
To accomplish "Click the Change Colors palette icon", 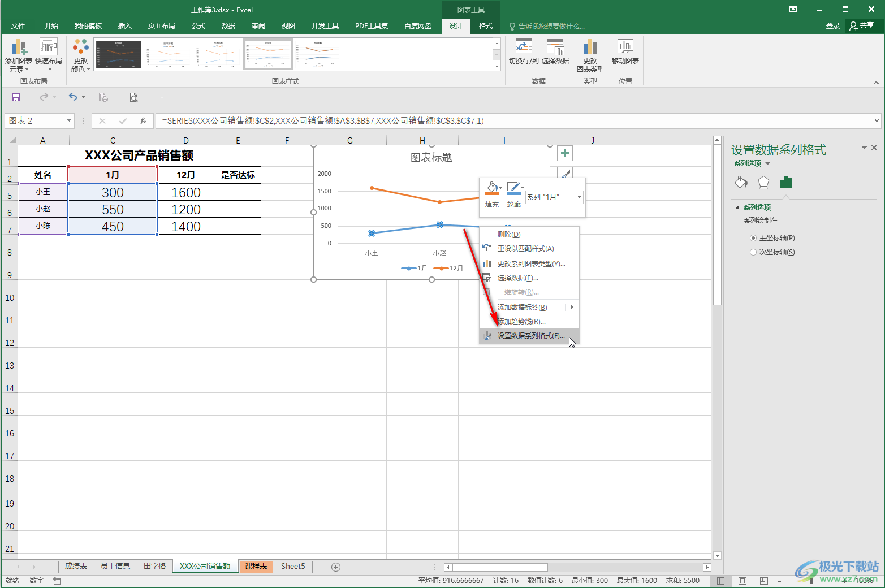I will pos(81,47).
